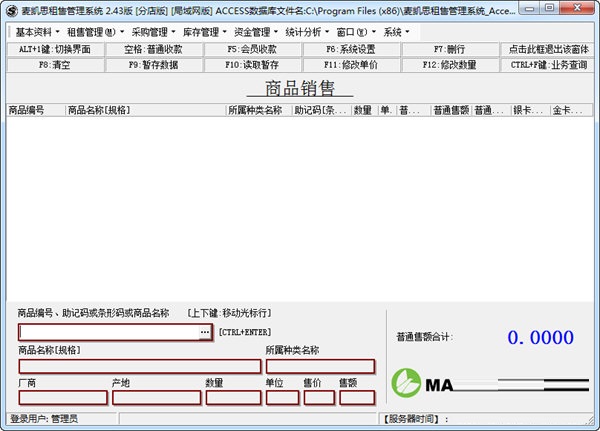This screenshot has width=600, height=431.
Task: Click the 售价 input field
Action: tap(319, 398)
